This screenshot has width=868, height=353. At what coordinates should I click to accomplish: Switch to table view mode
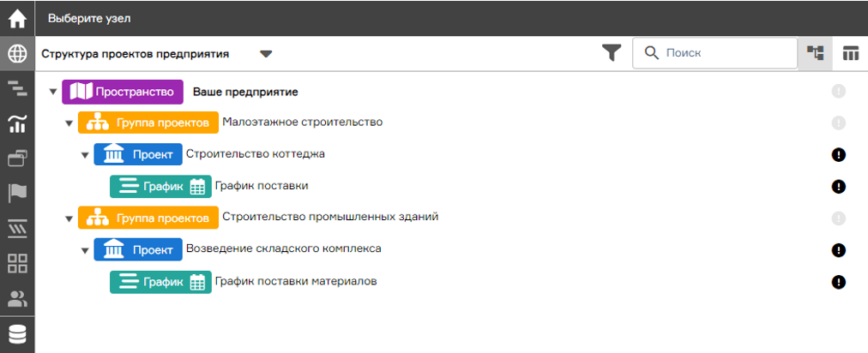pyautogui.click(x=850, y=53)
